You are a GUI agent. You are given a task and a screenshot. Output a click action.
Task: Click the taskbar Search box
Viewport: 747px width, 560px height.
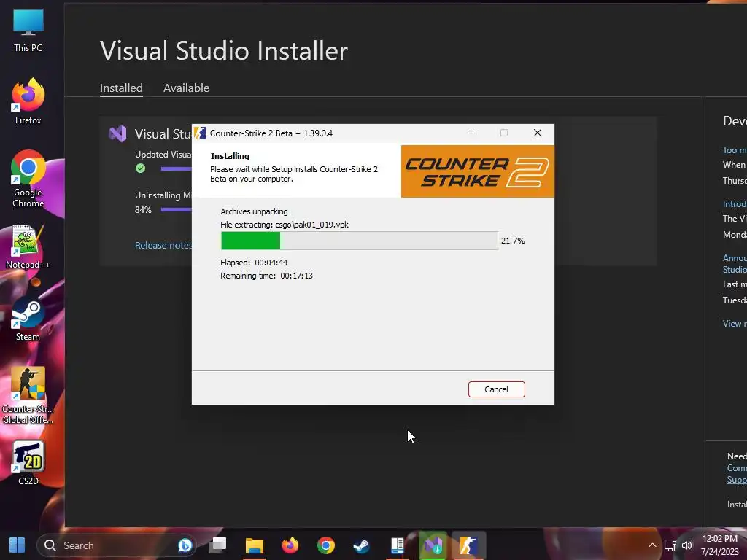[117, 545]
